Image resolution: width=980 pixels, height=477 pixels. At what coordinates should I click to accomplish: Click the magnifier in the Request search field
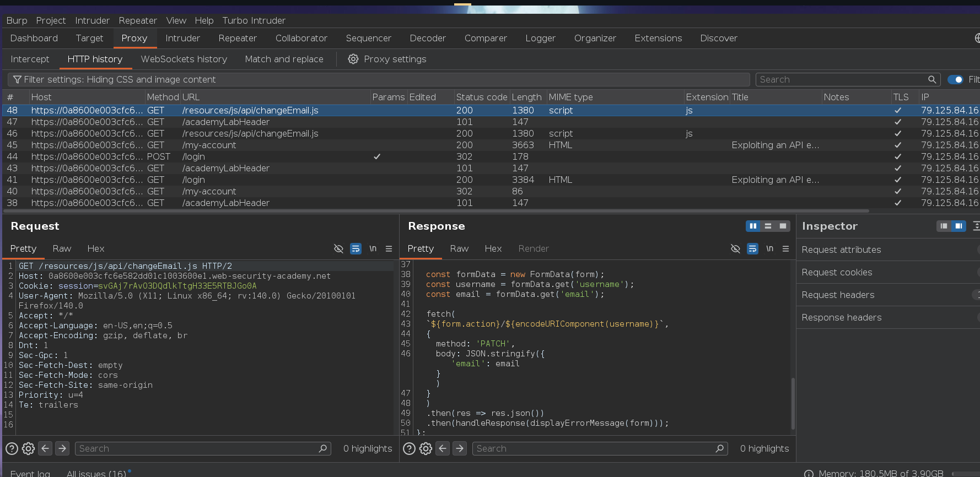pyautogui.click(x=323, y=448)
